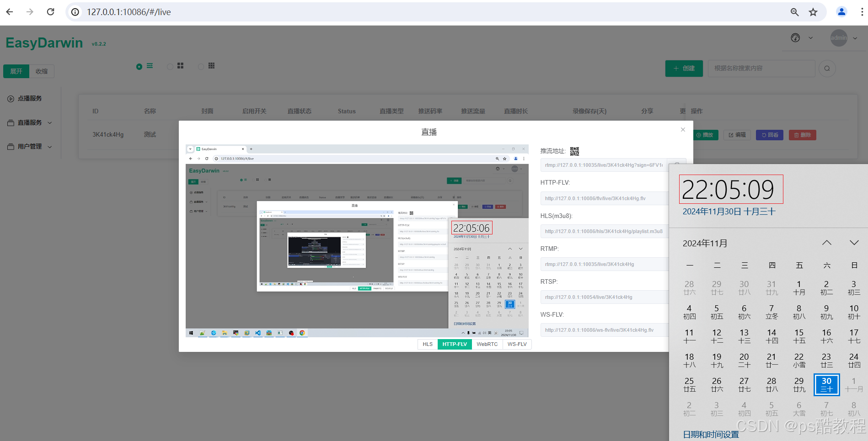
Task: Go to next month in calendar
Action: 854,243
